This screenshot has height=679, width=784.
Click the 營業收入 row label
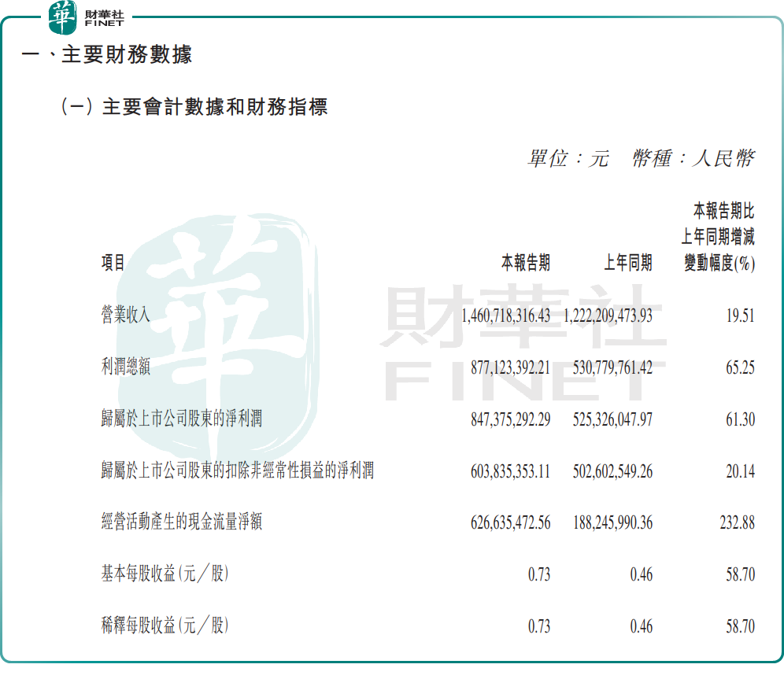(126, 316)
